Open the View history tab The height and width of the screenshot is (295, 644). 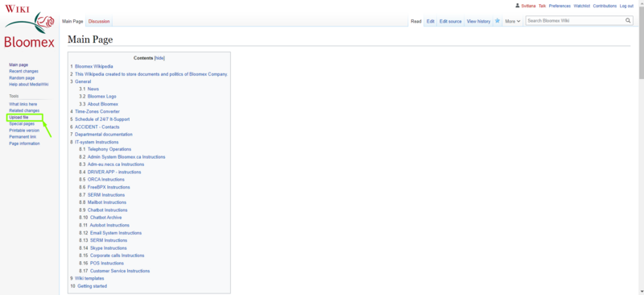pyautogui.click(x=478, y=22)
